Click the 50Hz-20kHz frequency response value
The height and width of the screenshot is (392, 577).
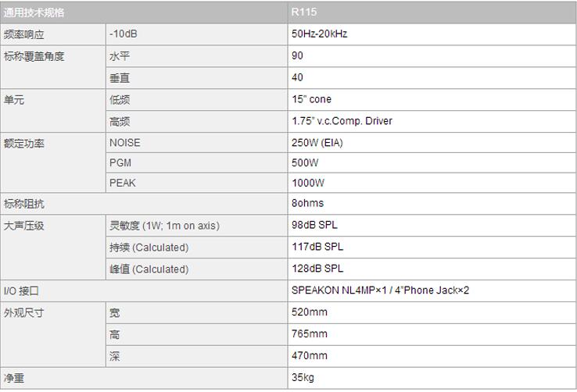coord(319,34)
